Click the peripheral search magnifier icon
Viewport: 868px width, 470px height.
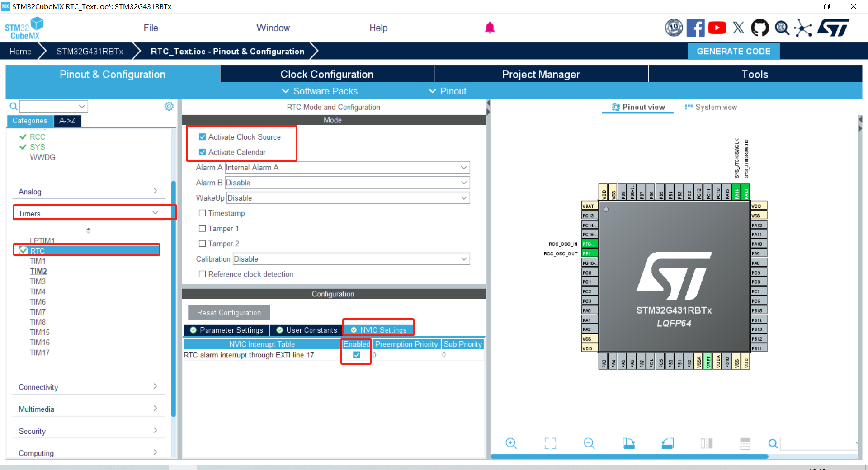coord(14,106)
